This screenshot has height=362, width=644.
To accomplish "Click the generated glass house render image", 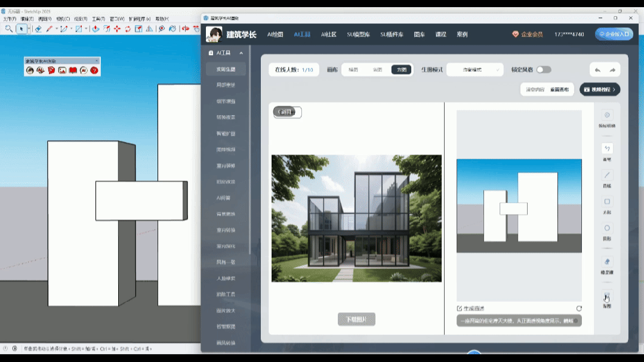I will point(356,218).
